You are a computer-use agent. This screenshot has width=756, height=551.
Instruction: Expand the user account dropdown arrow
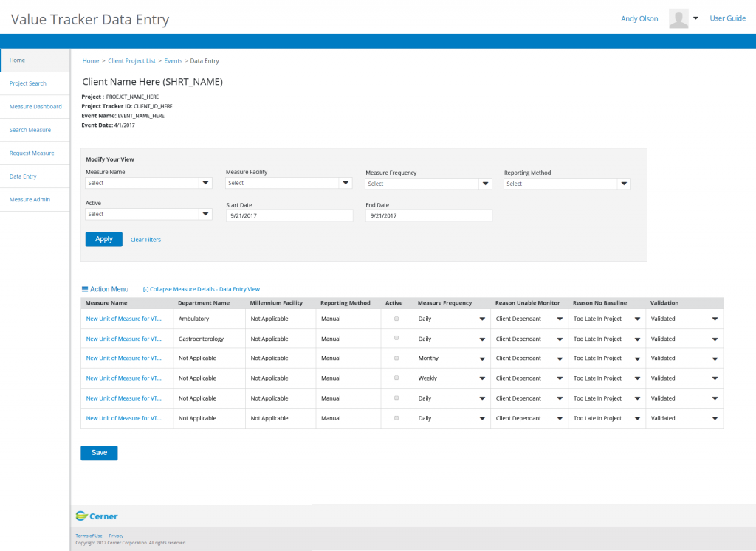tap(695, 18)
